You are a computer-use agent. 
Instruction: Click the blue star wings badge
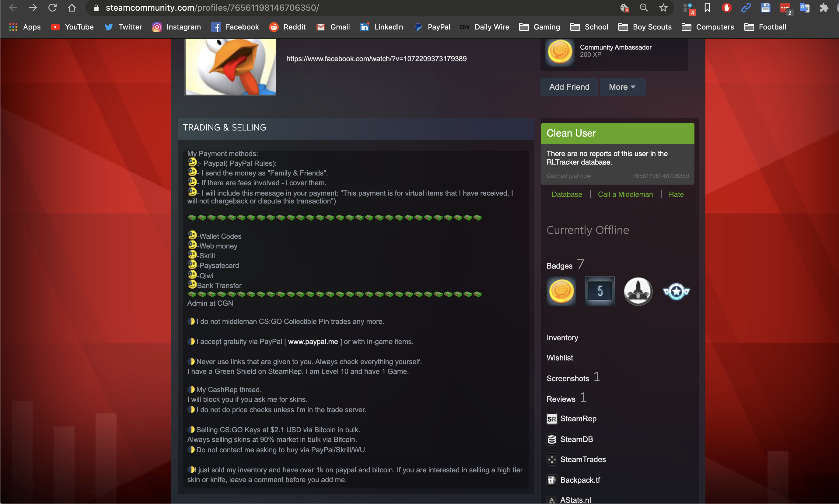coord(676,291)
